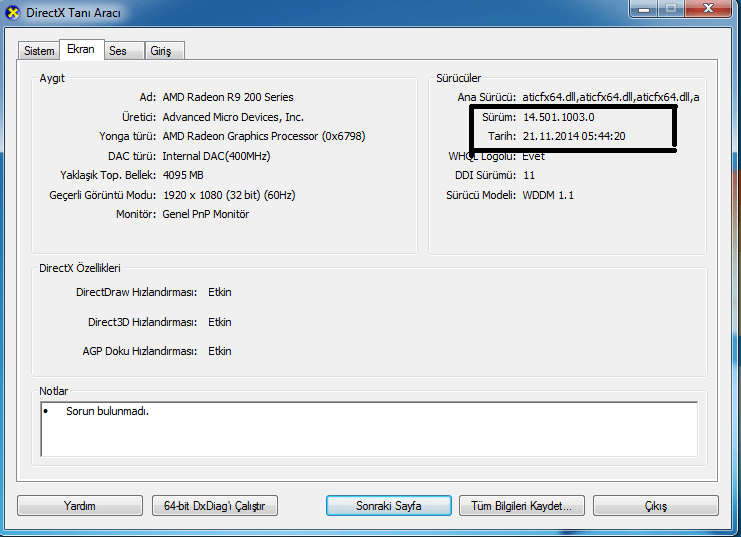Click the '4095 MB' memory value
The image size is (741, 537).
183,175
